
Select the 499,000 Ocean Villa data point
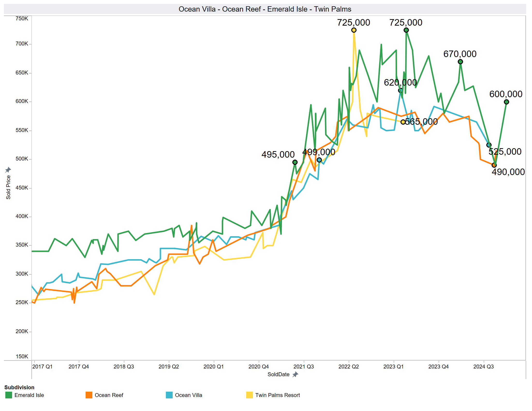(319, 160)
